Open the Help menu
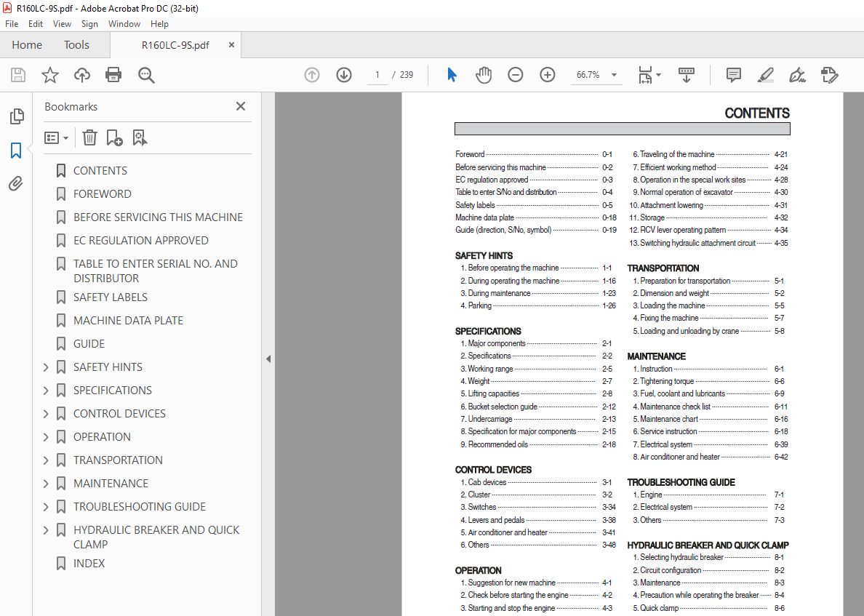This screenshot has width=864, height=616. coord(159,24)
